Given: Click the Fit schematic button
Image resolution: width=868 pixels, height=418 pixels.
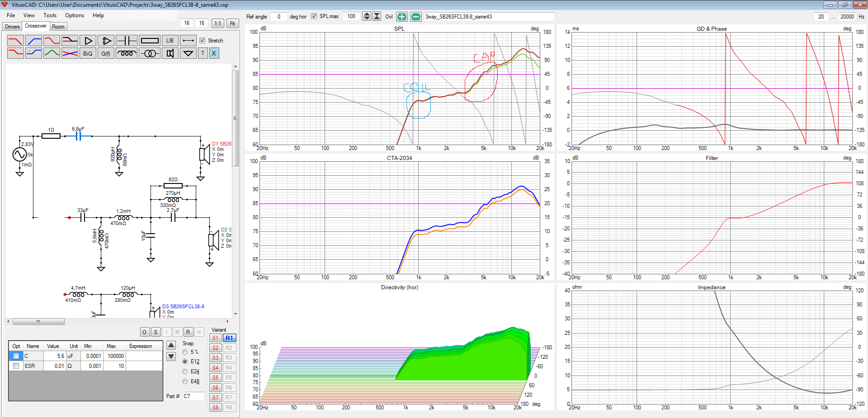Looking at the screenshot, I should point(232,23).
